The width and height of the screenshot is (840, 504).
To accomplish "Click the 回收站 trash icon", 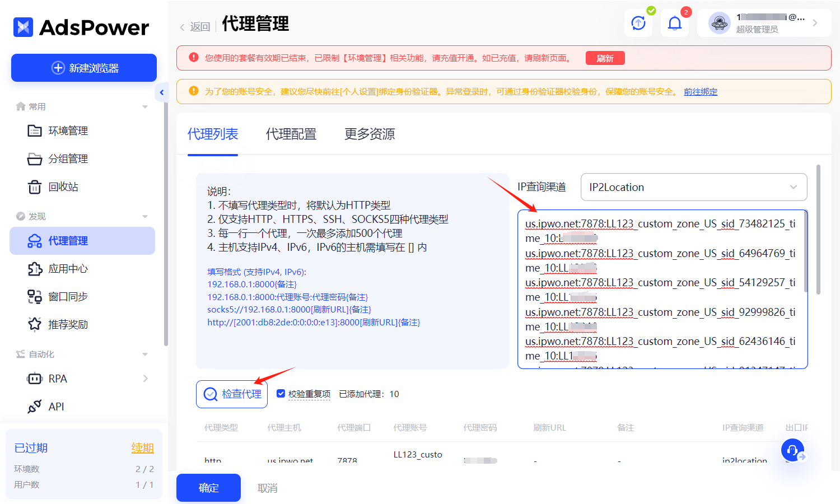I will pos(35,187).
